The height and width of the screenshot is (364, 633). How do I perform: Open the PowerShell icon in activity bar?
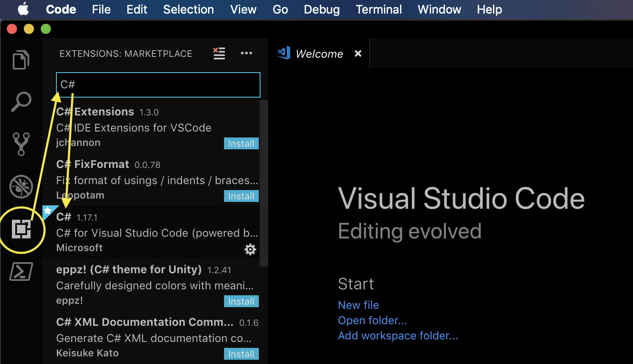21,272
